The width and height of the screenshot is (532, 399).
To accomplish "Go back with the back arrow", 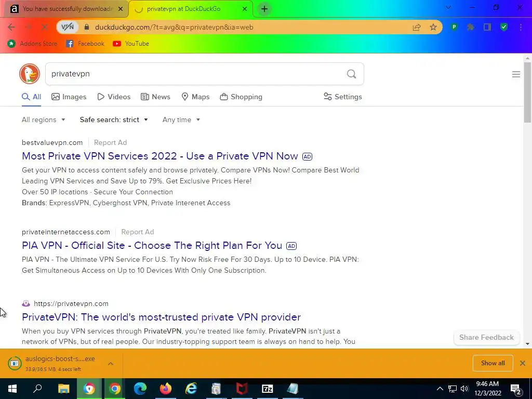I will tap(11, 27).
